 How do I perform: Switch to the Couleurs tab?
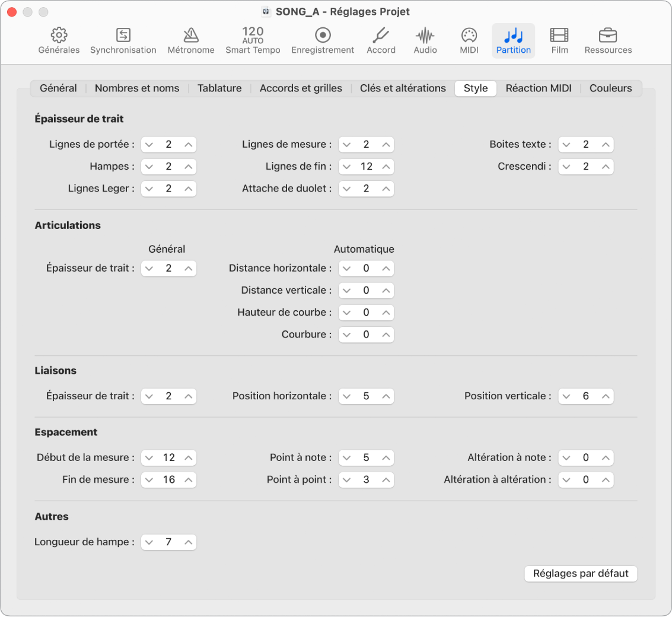click(610, 88)
